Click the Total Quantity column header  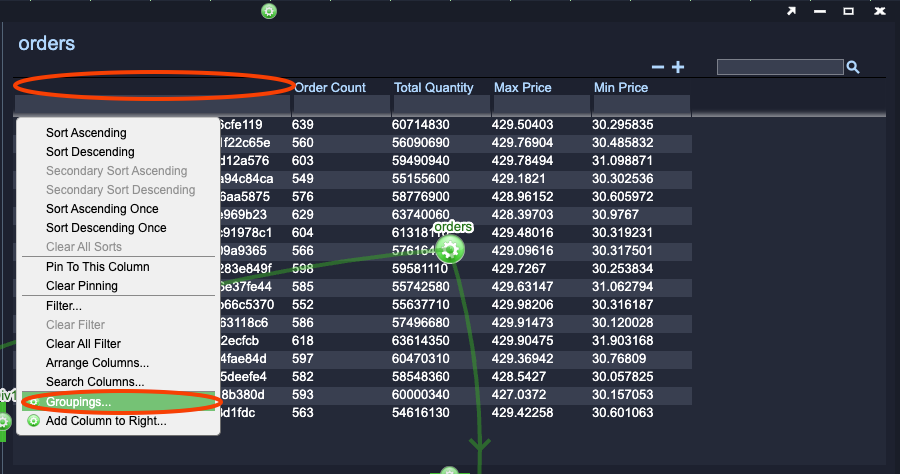[x=433, y=88]
